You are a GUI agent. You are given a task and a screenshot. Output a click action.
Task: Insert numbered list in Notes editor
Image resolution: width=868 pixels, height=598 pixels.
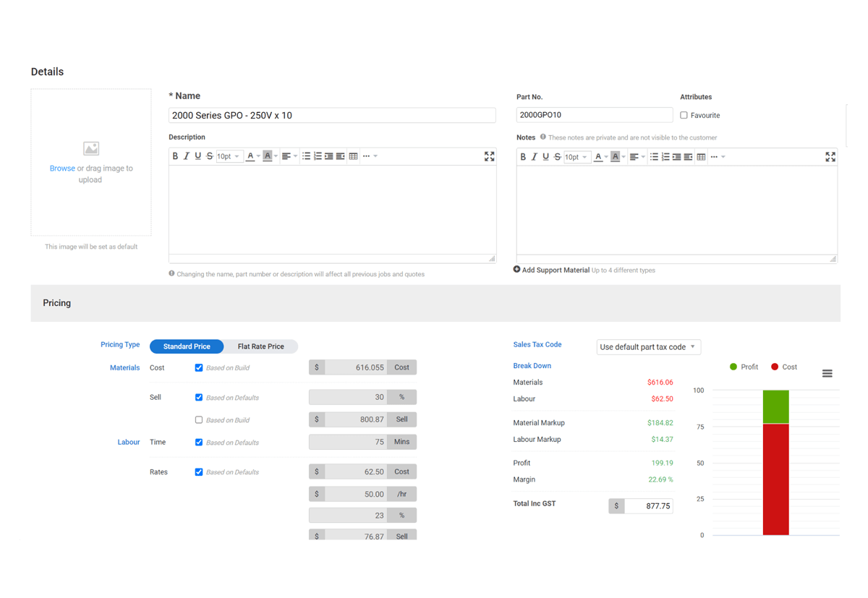pos(665,157)
